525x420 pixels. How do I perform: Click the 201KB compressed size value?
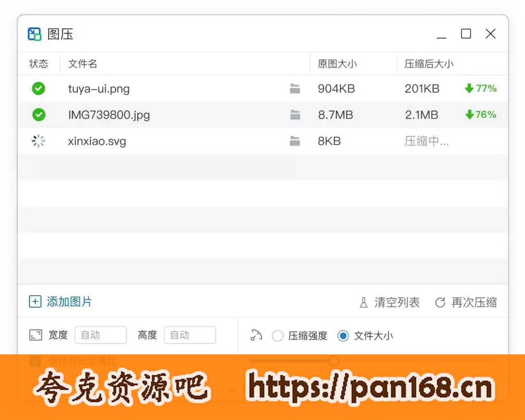pos(422,89)
